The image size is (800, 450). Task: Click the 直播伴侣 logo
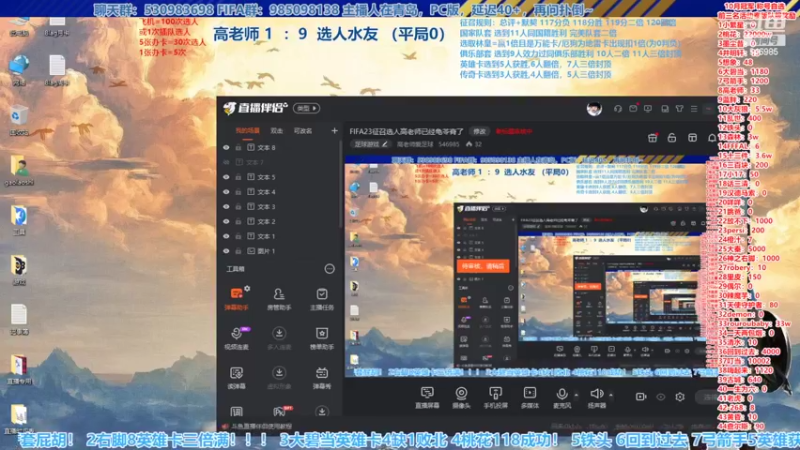tap(255, 108)
